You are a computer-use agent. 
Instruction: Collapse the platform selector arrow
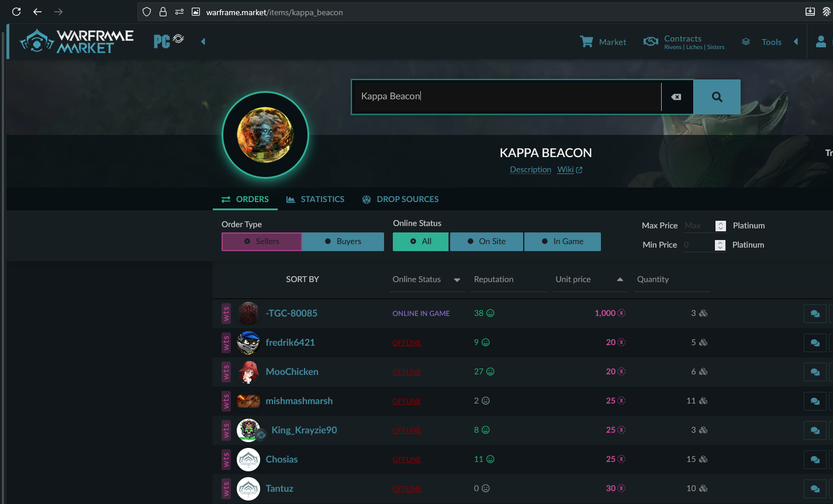coord(203,41)
